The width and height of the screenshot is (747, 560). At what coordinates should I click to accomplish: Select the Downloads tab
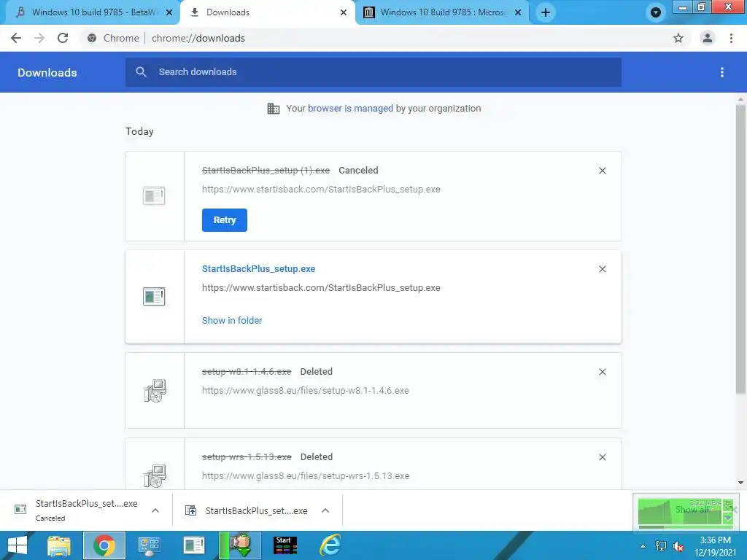click(267, 12)
